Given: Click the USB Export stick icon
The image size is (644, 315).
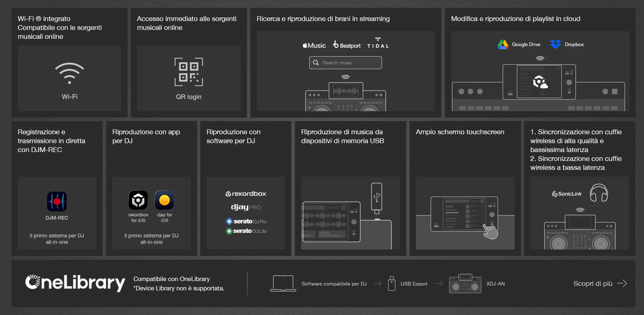Looking at the screenshot, I should tap(391, 283).
